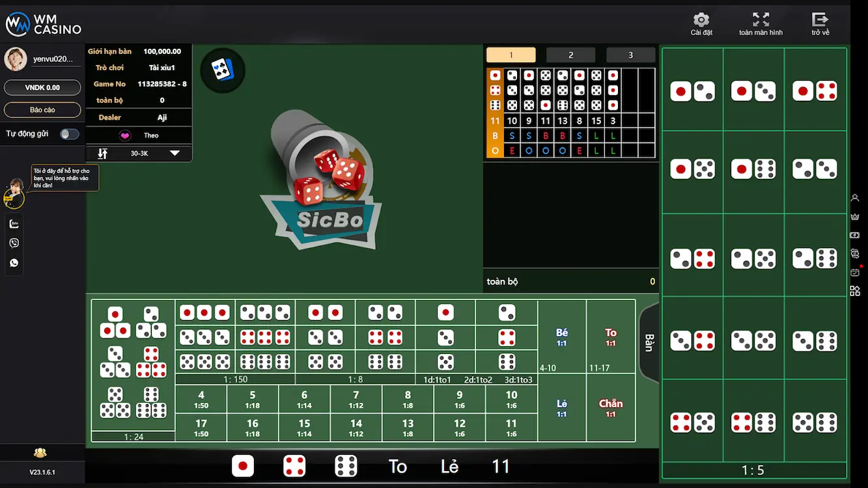Bet on 5 and 6 dice combination

(x=815, y=422)
